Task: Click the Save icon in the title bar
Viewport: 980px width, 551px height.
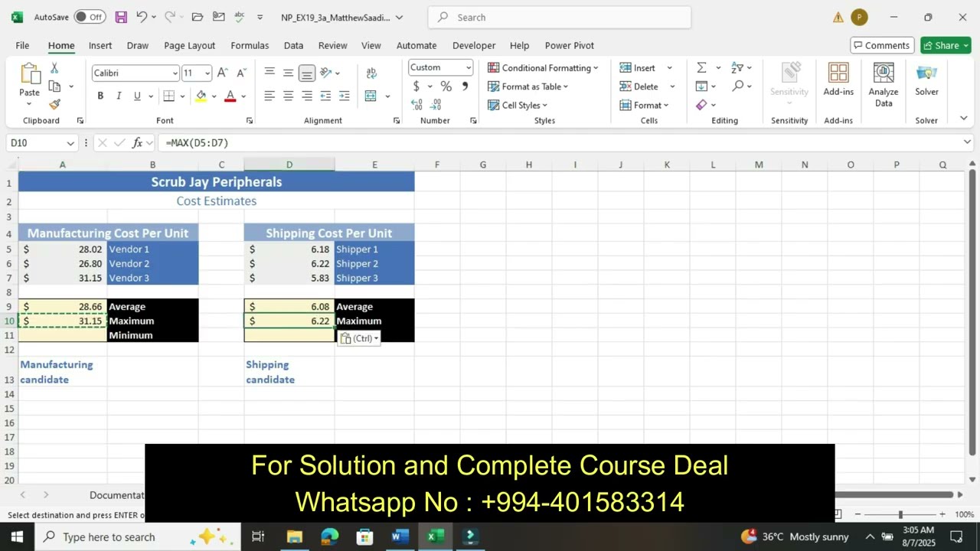Action: (121, 17)
